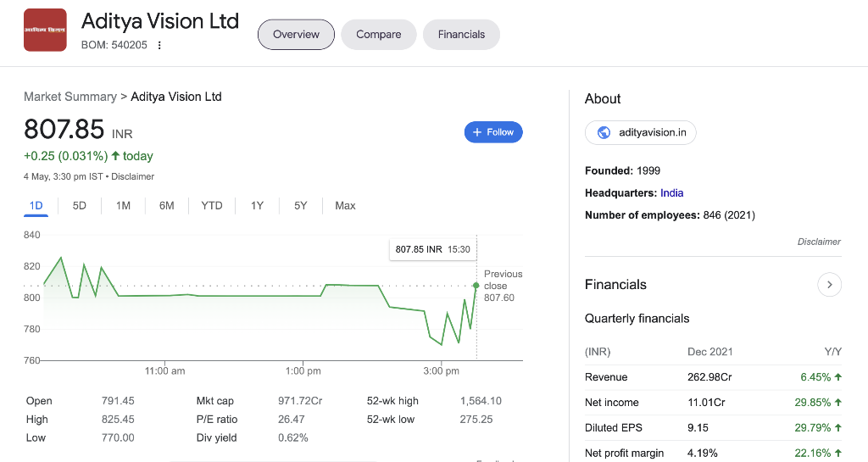This screenshot has height=462, width=868.
Task: Follow the Aditya Vision stock
Action: (x=493, y=132)
